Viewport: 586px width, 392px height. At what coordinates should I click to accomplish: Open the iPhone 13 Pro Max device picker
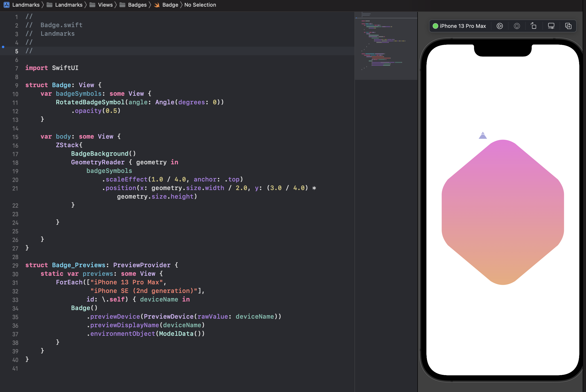[x=463, y=26]
